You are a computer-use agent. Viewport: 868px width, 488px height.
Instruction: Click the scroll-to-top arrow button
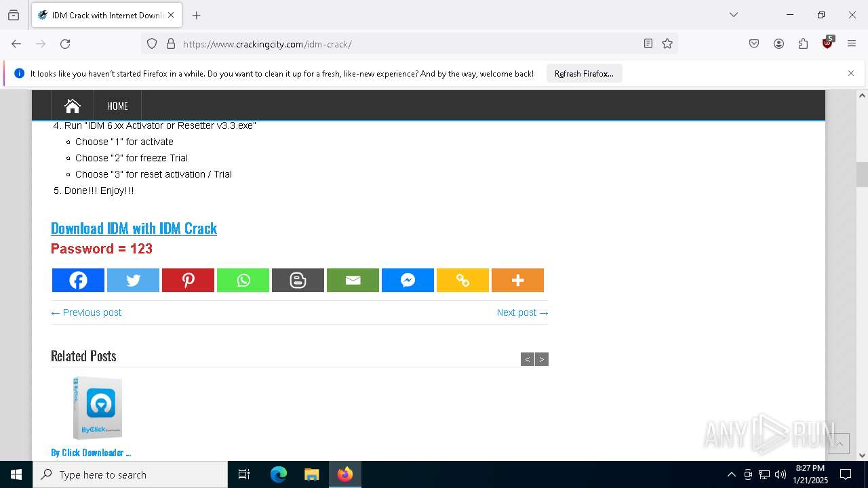pyautogui.click(x=839, y=443)
